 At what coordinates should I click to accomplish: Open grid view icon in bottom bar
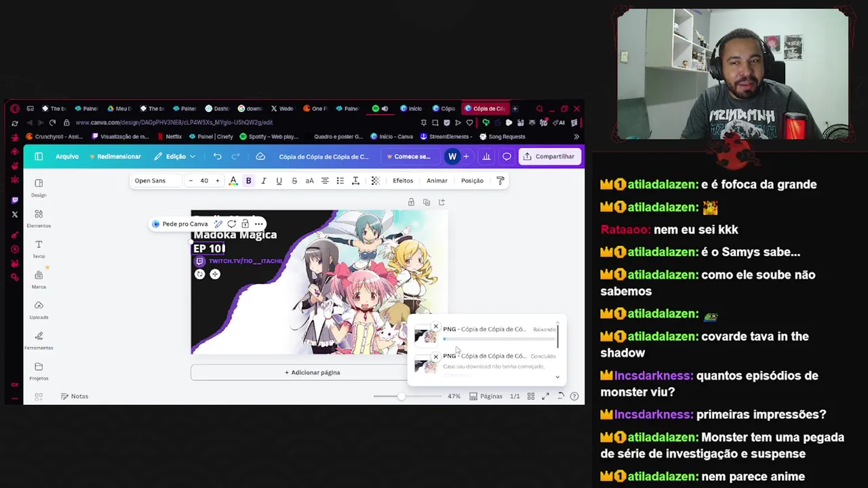[x=531, y=396]
